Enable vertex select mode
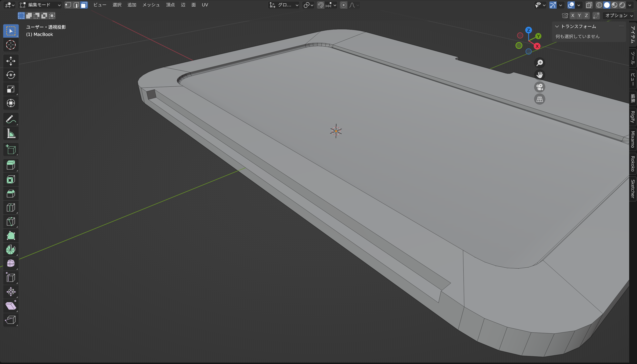This screenshot has width=637, height=364. click(x=68, y=5)
